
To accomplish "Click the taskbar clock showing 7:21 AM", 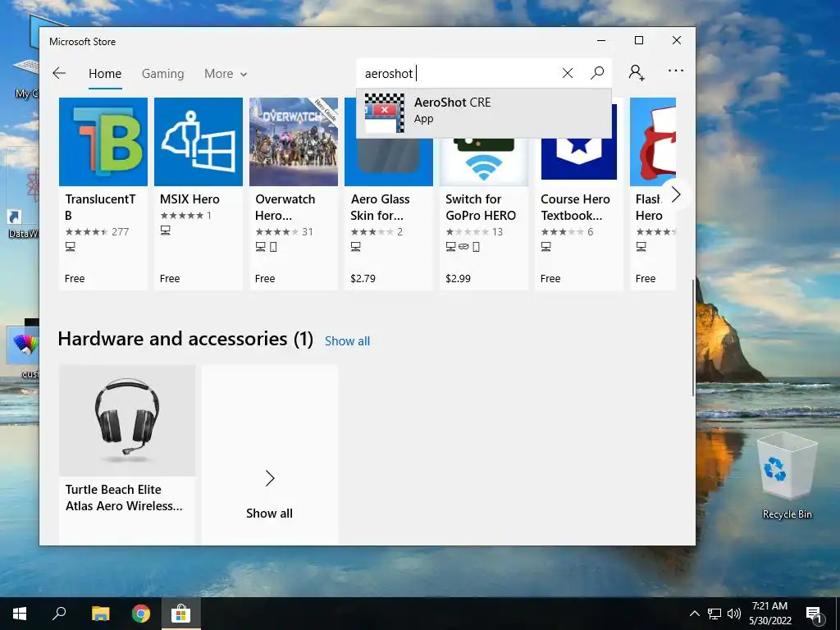I will point(769,614).
